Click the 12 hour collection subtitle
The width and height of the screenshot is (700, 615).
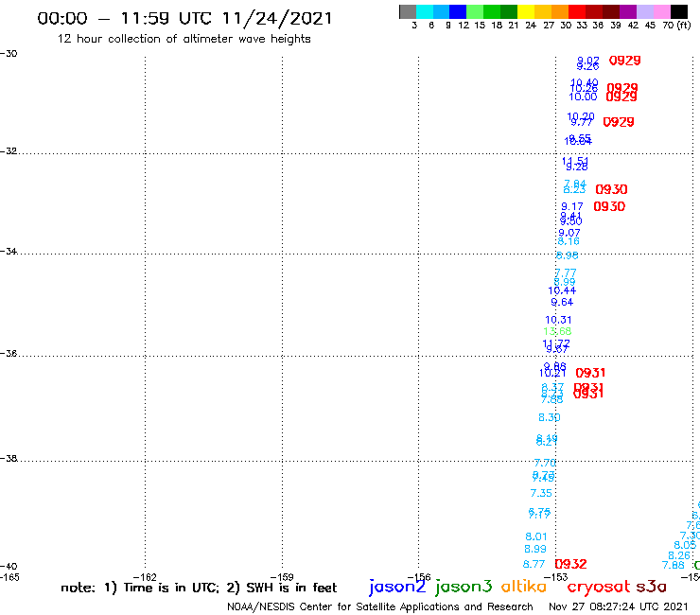[184, 39]
